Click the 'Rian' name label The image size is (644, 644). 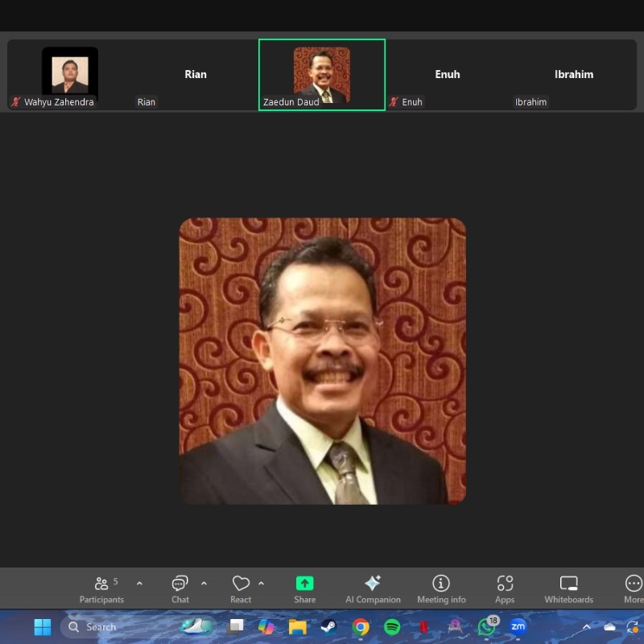coord(147,102)
